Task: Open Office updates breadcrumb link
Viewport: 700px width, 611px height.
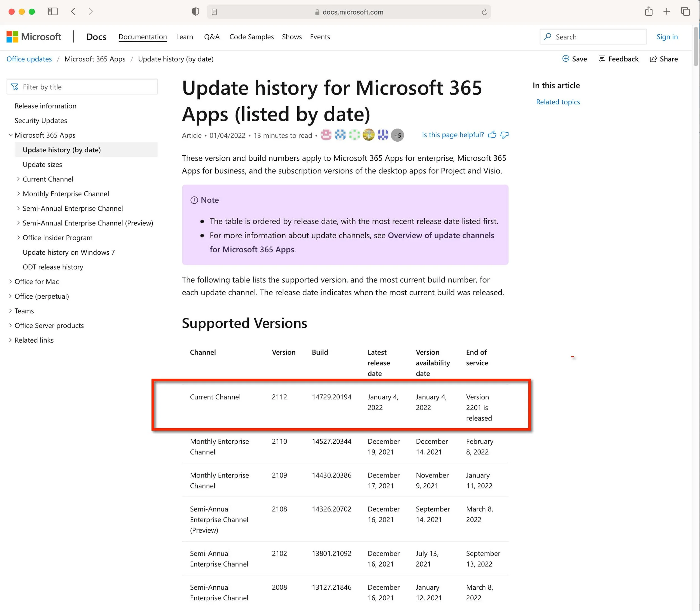Action: coord(29,59)
